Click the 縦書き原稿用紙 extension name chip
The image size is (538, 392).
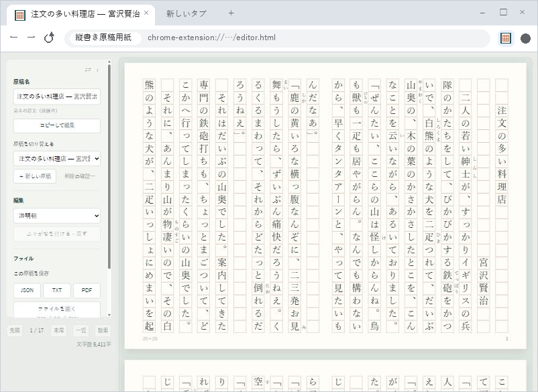click(105, 38)
